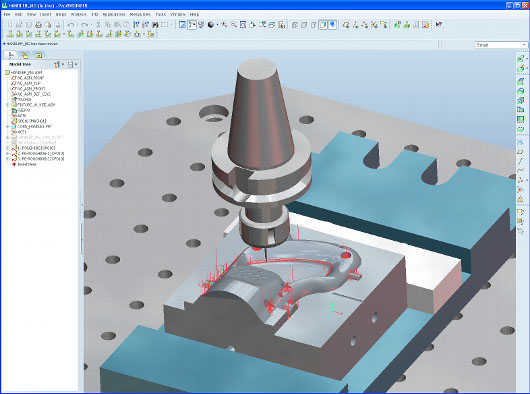
Task: Expand the roughing step tree node
Action: [8, 148]
